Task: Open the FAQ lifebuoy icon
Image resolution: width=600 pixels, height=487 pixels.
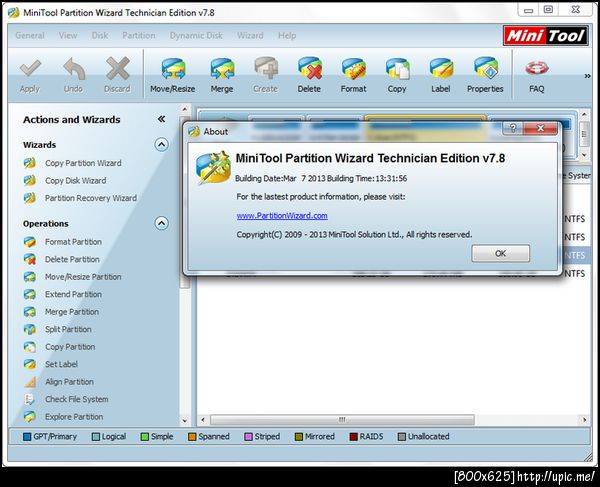Action: (x=536, y=68)
